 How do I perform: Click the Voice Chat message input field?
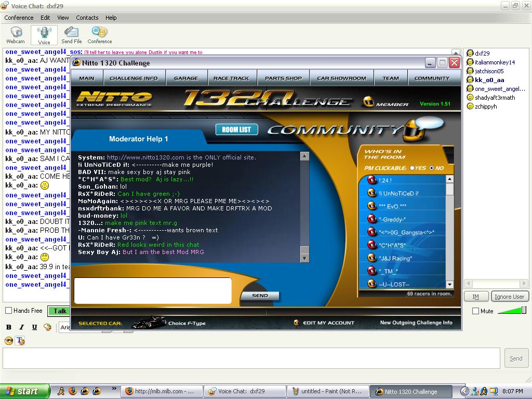251,358
